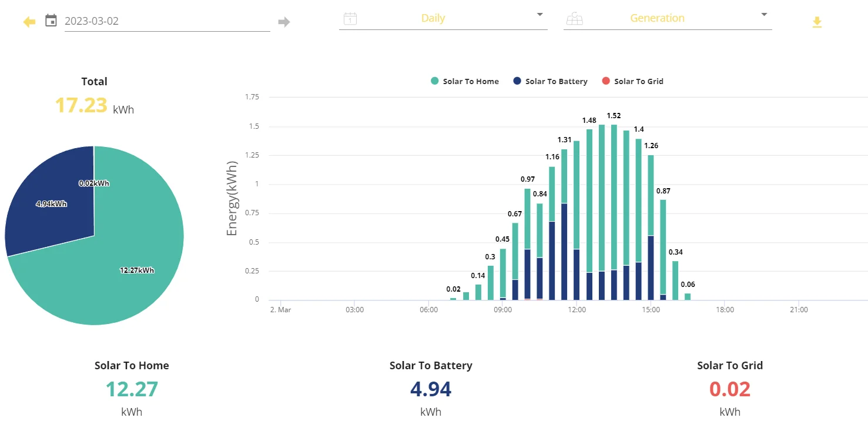868x421 pixels.
Task: Click the 12:00 x-axis label
Action: click(577, 310)
